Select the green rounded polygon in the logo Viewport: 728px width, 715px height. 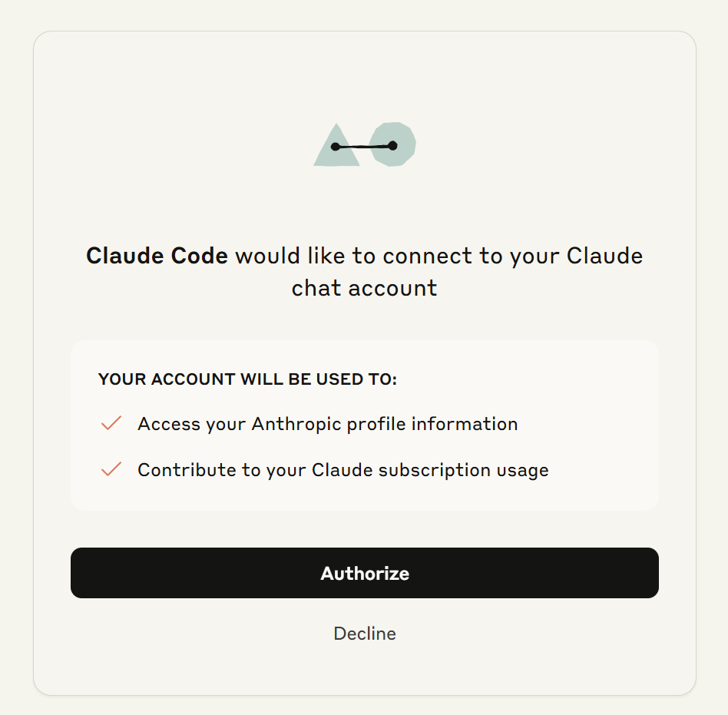[392, 144]
